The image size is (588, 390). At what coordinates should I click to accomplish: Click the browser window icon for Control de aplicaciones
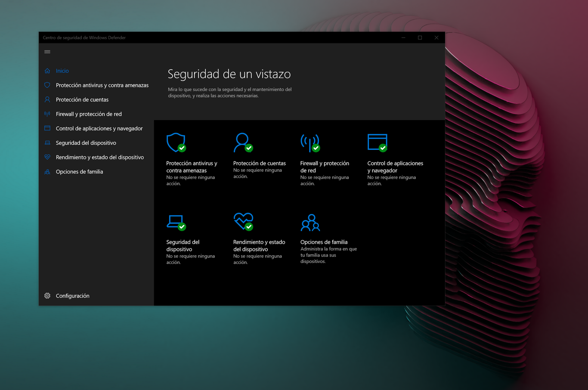click(x=377, y=142)
